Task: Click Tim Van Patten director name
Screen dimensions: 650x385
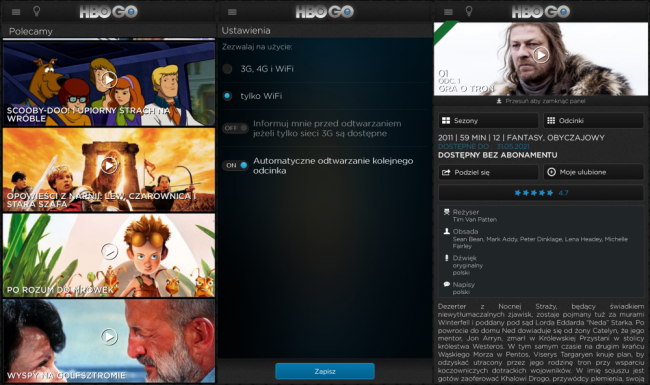Action: coord(475,220)
